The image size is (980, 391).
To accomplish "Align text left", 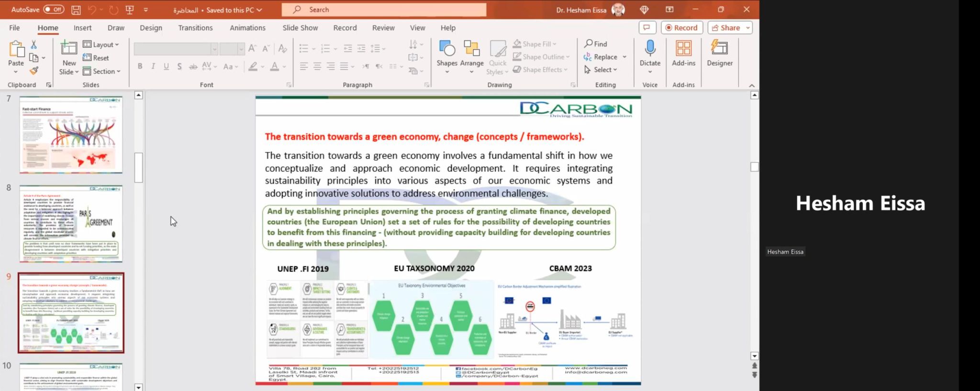I will [x=304, y=67].
